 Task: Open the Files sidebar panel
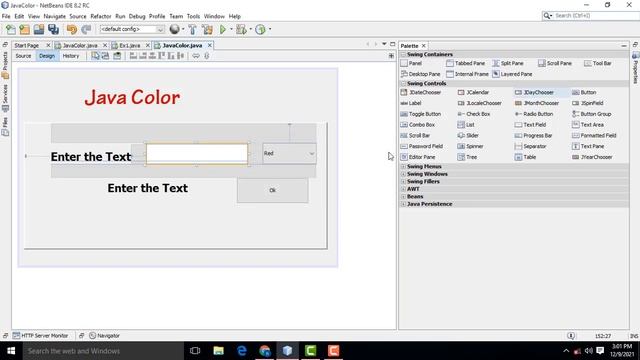tap(5, 127)
